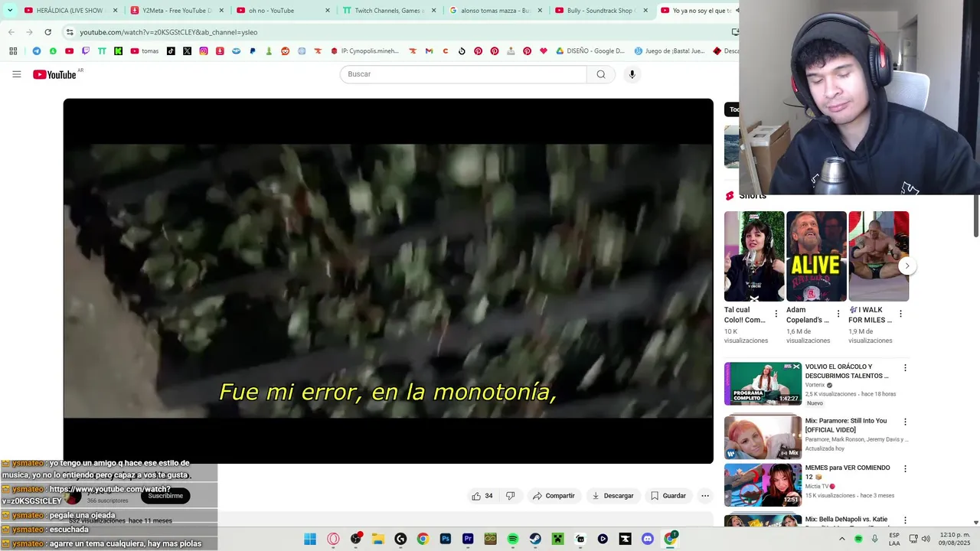980x551 pixels.
Task: Open options for Mix: Bella DeNapoli entry
Action: click(905, 520)
